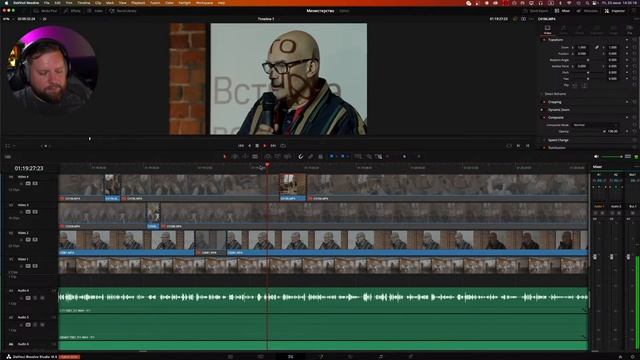
Task: Mute the Audio 4 track
Action: [42, 298]
